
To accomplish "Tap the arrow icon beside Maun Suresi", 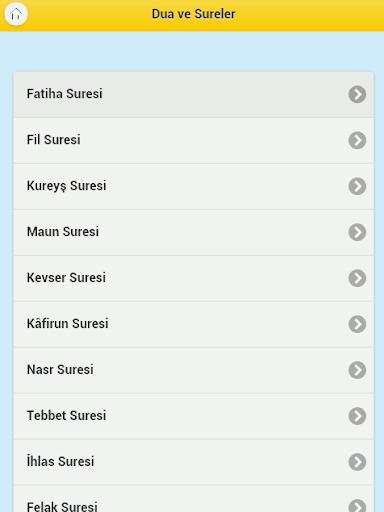I will point(357,232).
